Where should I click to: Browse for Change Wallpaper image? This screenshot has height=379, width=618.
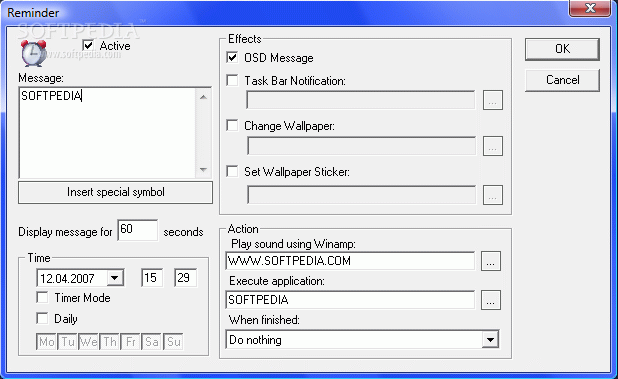pyautogui.click(x=493, y=146)
